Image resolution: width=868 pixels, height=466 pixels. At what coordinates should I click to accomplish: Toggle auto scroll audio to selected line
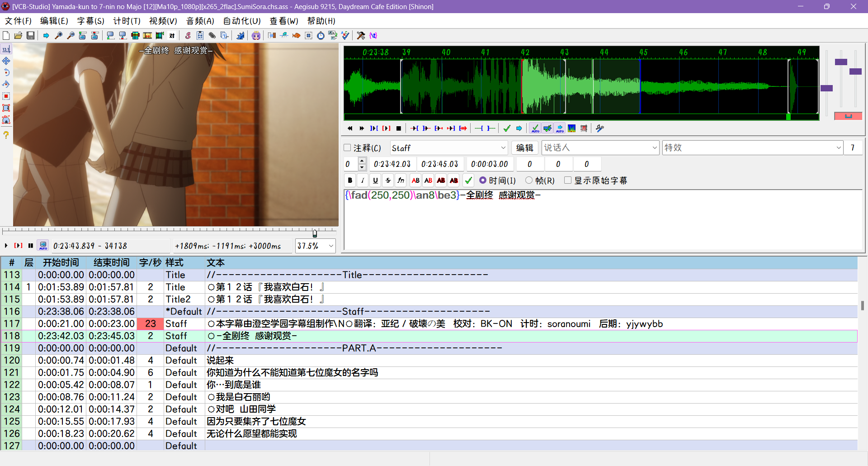[560, 128]
